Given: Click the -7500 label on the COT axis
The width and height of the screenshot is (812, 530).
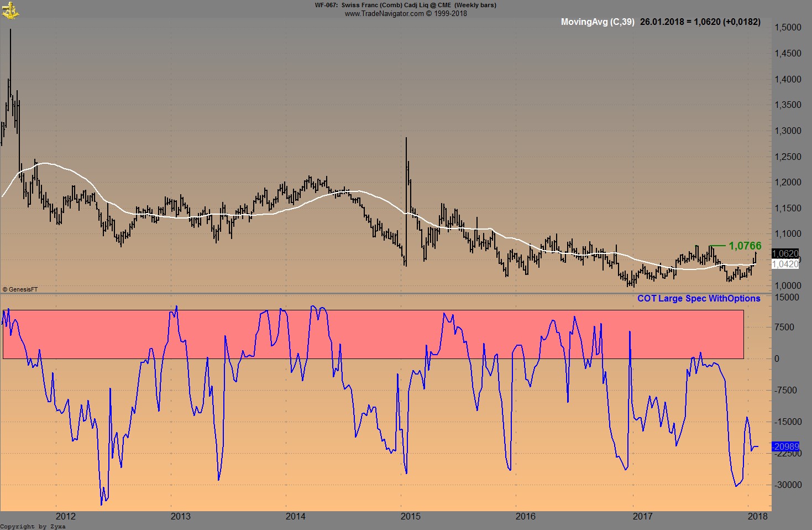Looking at the screenshot, I should pyautogui.click(x=785, y=390).
